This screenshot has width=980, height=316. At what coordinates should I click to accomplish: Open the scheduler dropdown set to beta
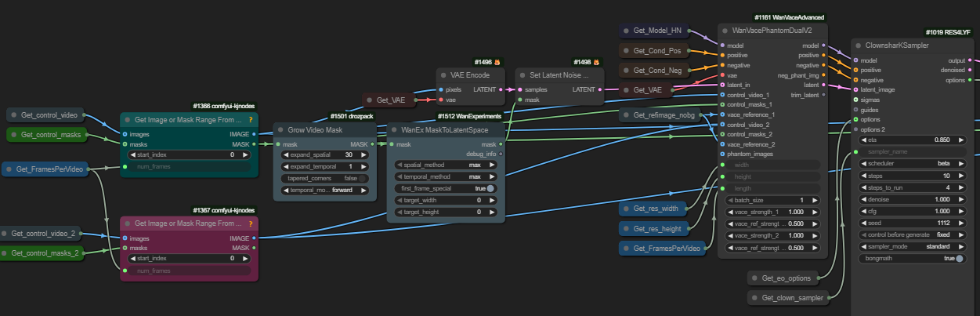912,163
